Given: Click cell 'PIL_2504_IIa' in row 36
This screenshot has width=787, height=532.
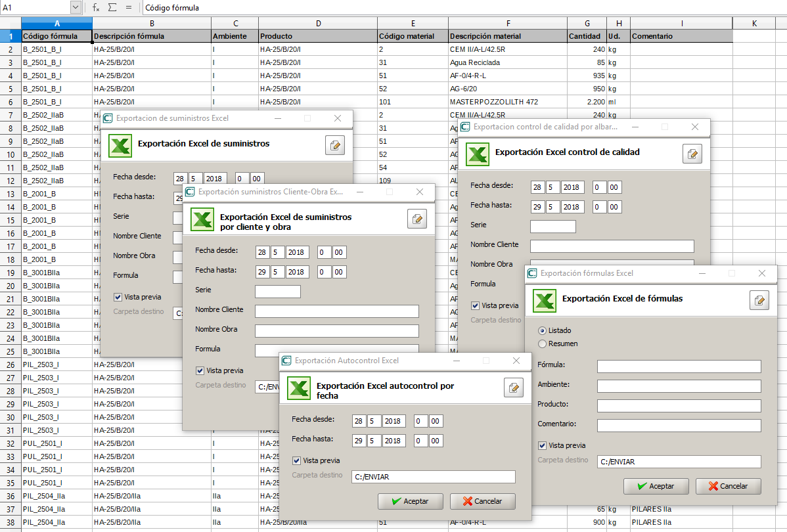Looking at the screenshot, I should (56, 496).
